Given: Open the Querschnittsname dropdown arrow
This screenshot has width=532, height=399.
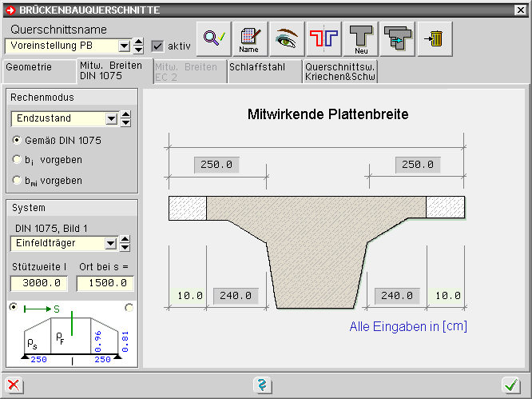Looking at the screenshot, I should pos(125,46).
